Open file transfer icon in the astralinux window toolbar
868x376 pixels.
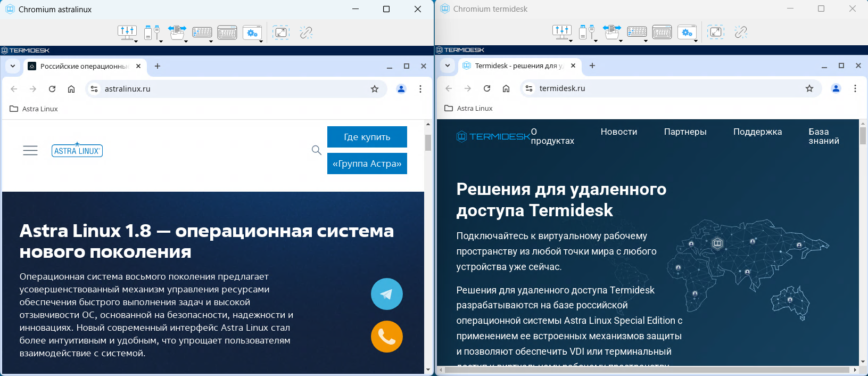pyautogui.click(x=177, y=32)
